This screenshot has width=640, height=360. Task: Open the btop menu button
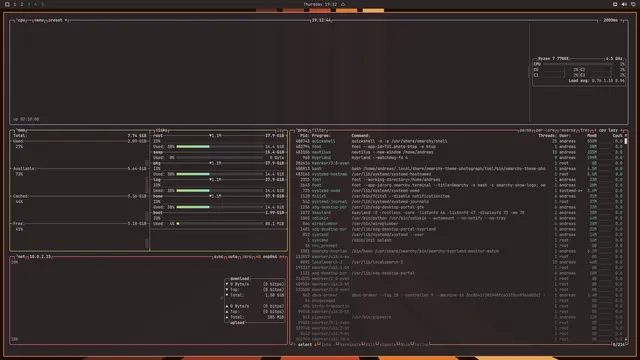(x=39, y=20)
